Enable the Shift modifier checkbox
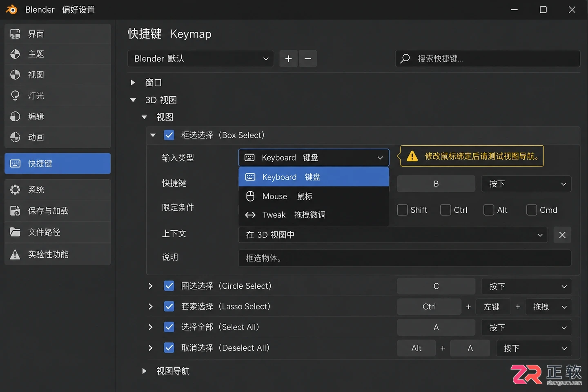 402,210
